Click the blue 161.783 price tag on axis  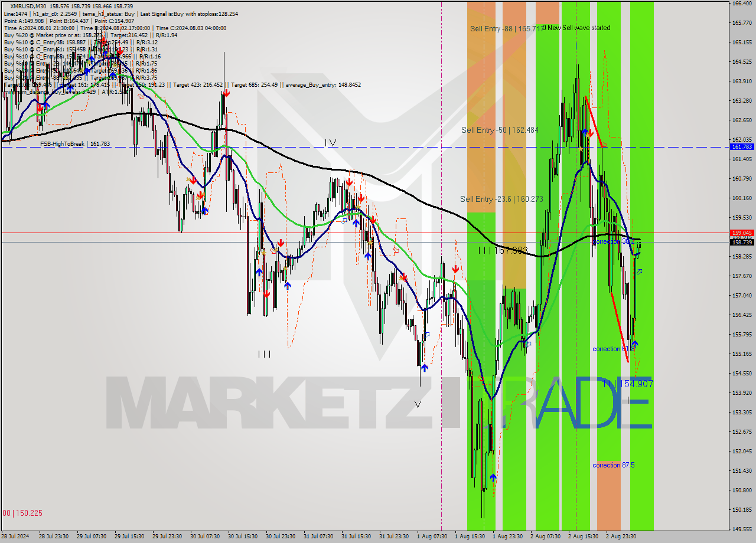(742, 146)
